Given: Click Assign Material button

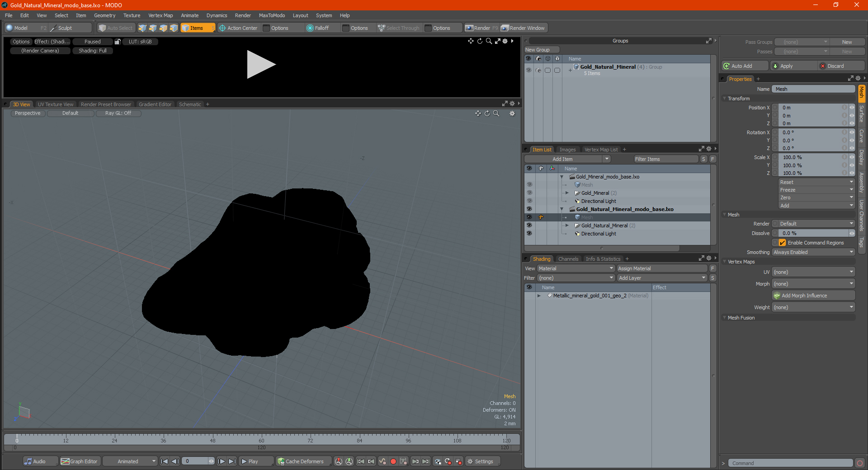Looking at the screenshot, I should click(x=662, y=268).
